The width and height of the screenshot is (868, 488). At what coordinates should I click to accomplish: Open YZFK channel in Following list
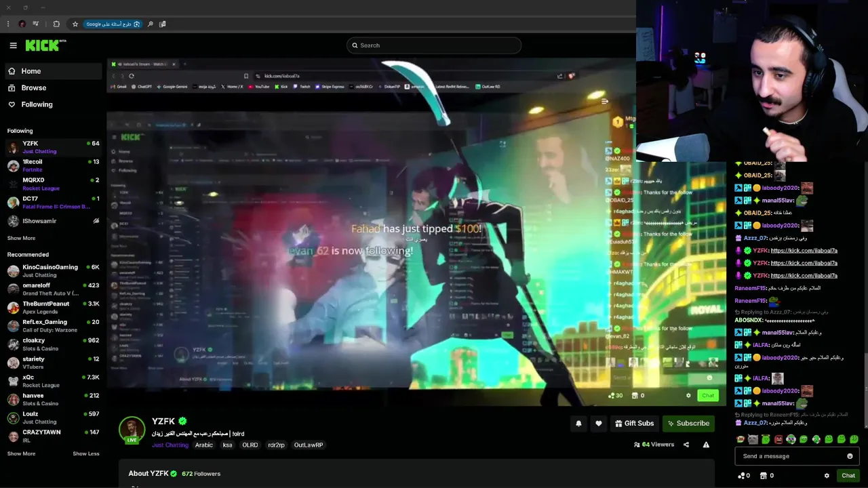point(54,147)
